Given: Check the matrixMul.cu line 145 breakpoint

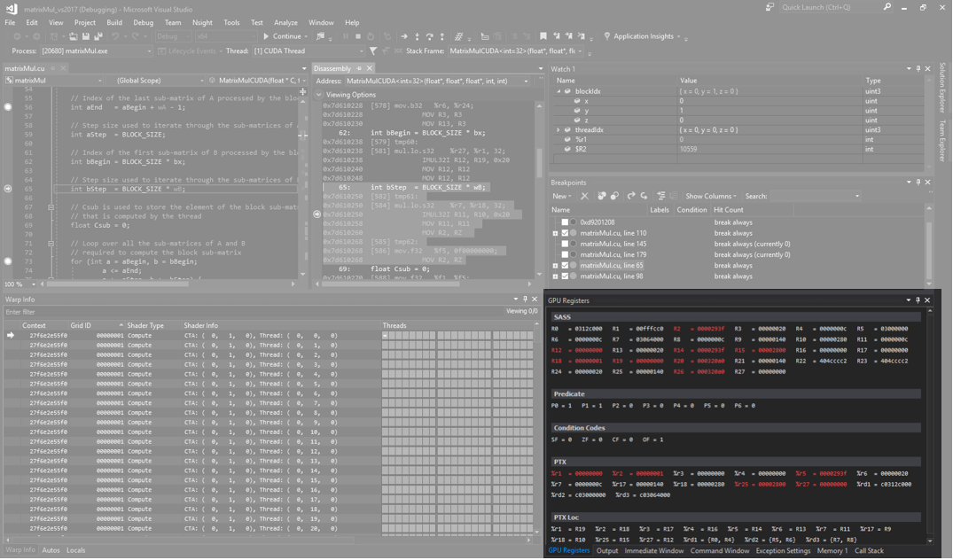Looking at the screenshot, I should click(565, 245).
